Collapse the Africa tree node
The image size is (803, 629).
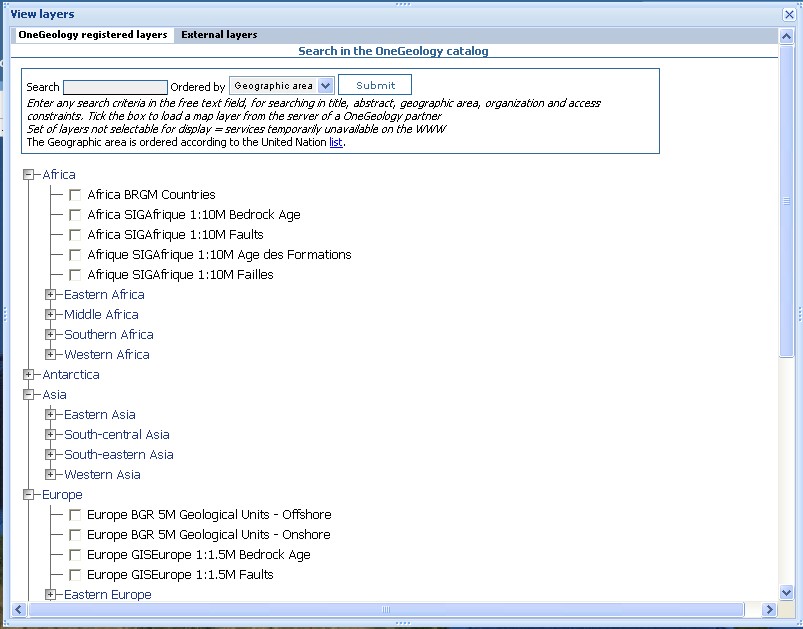click(29, 175)
